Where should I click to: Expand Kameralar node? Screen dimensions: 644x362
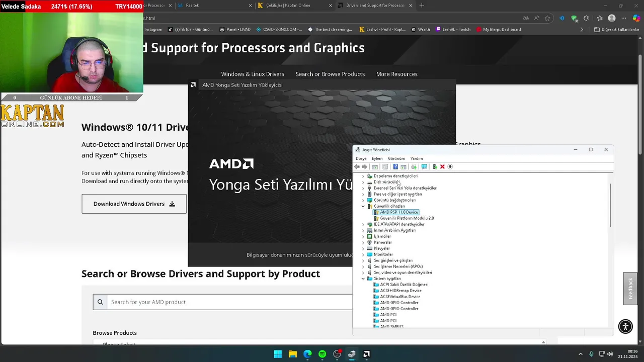pos(363,242)
